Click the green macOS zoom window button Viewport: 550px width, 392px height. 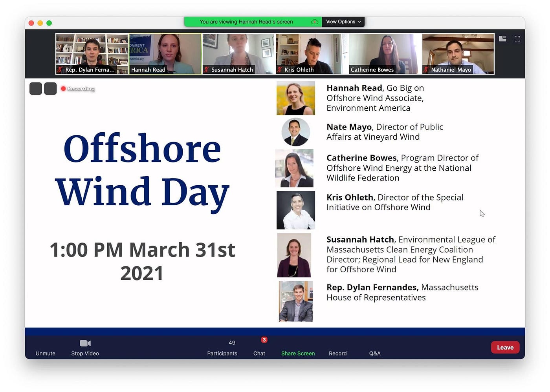49,23
